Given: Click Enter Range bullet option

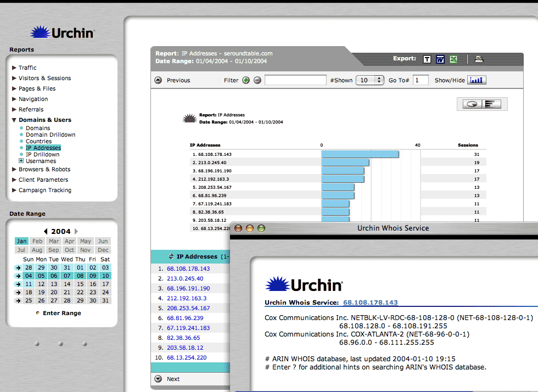Looking at the screenshot, I should [38, 313].
